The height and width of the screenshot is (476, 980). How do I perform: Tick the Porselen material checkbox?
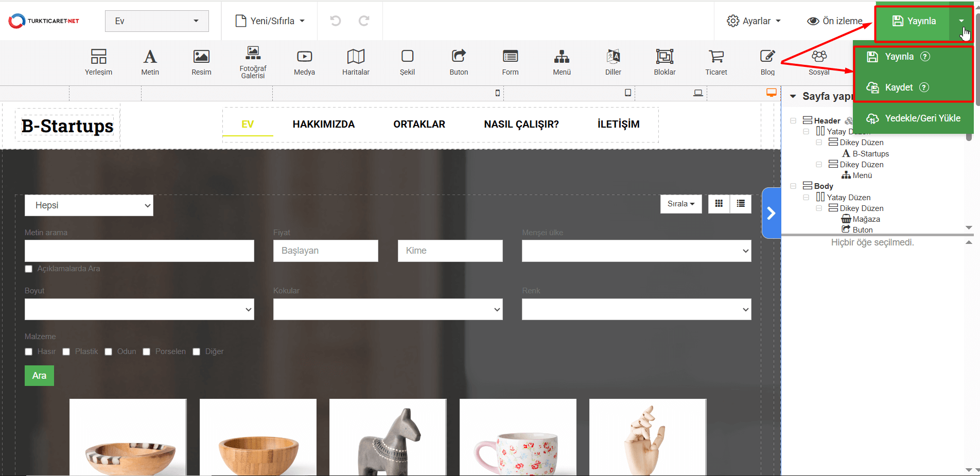coord(147,352)
